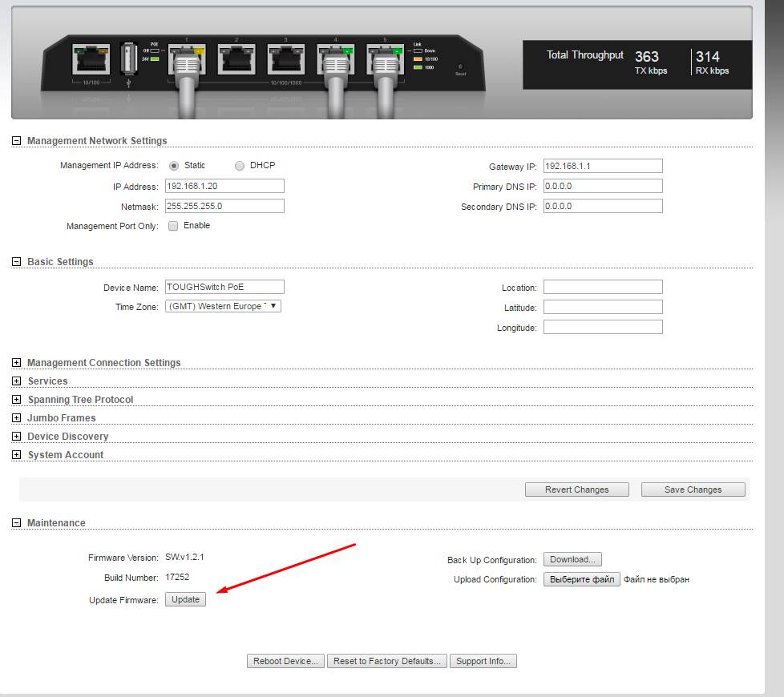The width and height of the screenshot is (784, 697).
Task: Click the Reset button on the device image
Action: pos(460,67)
